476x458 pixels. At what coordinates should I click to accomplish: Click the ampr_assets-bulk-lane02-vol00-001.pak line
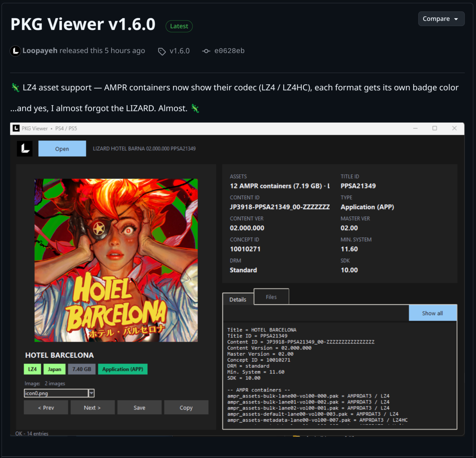click(308, 408)
